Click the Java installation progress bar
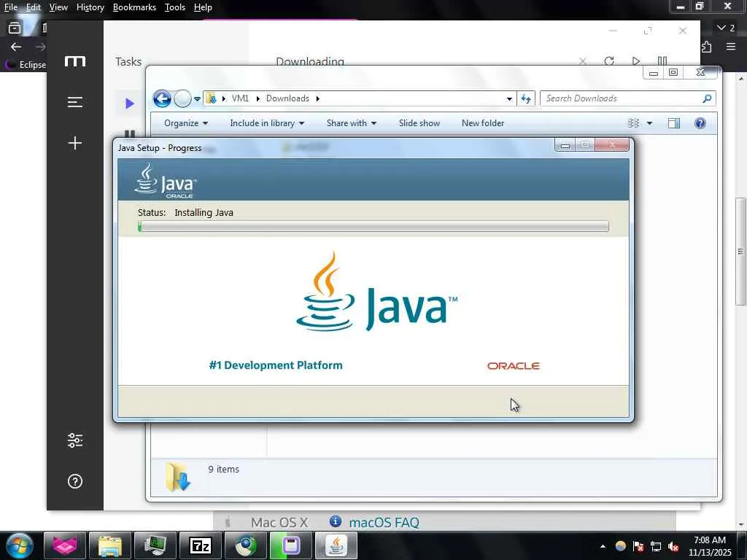 coord(373,227)
